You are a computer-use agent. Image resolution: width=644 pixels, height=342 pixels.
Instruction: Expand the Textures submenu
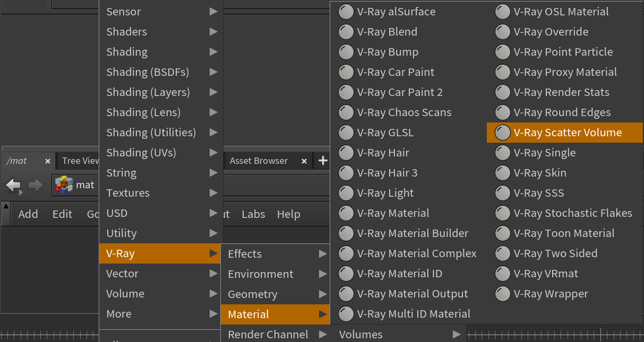coord(161,193)
